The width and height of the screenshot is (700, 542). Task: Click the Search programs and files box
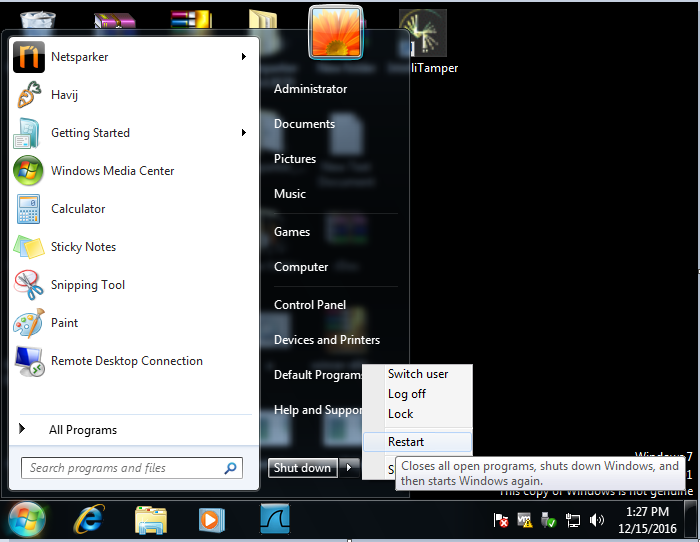132,468
